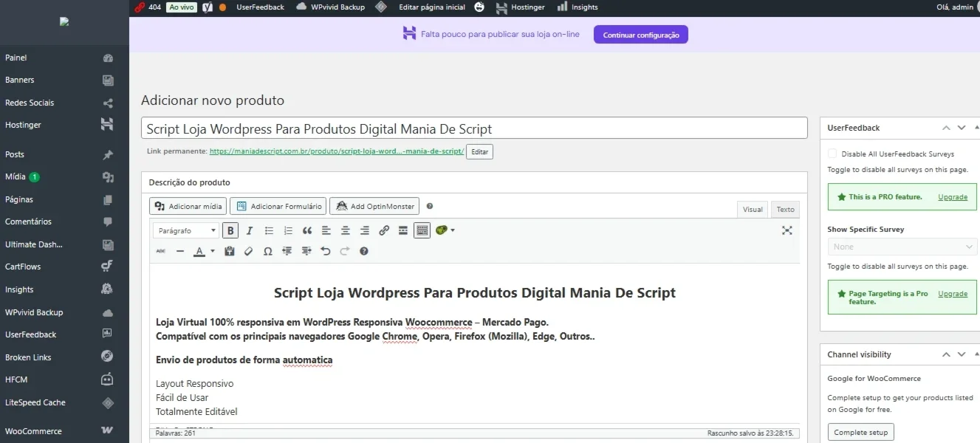The width and height of the screenshot is (980, 443).
Task: Decrease paragraph indent
Action: click(287, 251)
